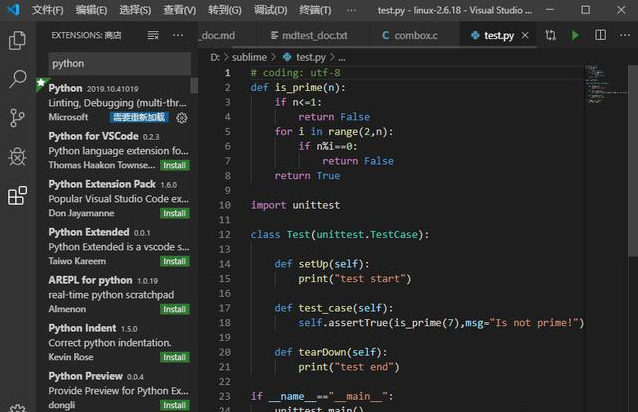Click the editor vertical scrollbar
Image resolution: width=638 pixels, height=412 pixels.
633,161
